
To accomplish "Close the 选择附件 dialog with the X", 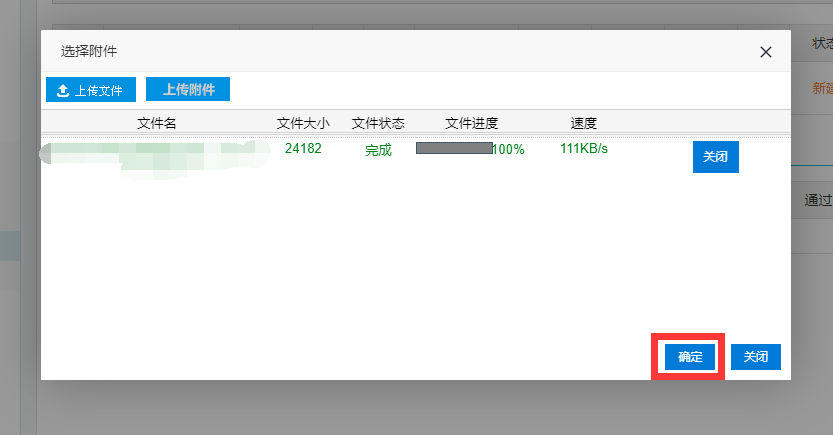I will [766, 52].
